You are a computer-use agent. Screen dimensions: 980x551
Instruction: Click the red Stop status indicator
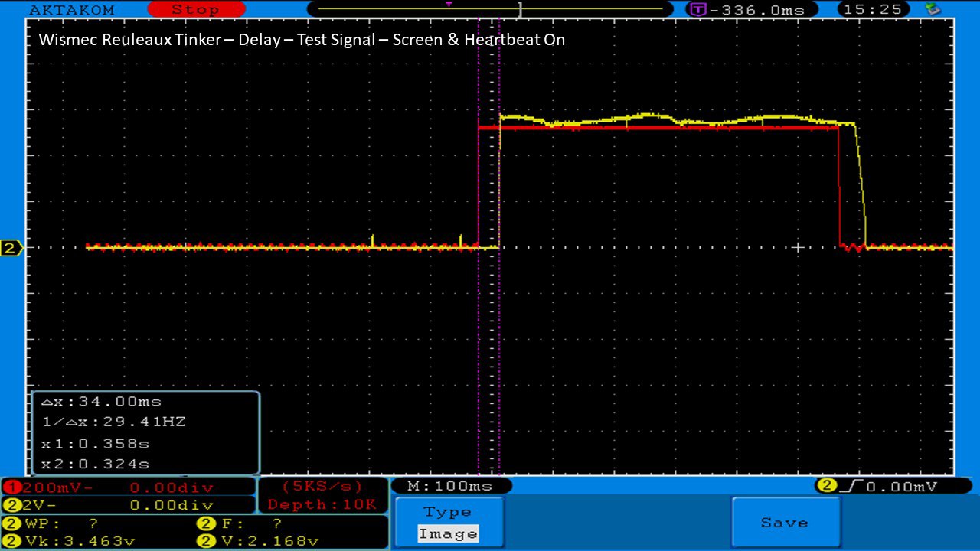(x=195, y=10)
